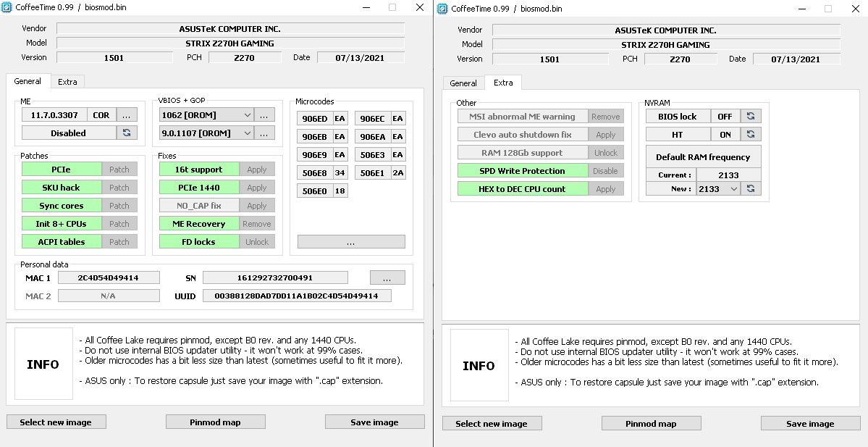Click the BIOS lock refresh icon
The width and height of the screenshot is (868, 447).
(x=751, y=117)
